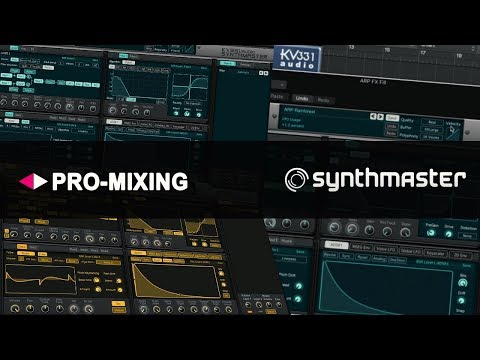Click the Drive knob

pyautogui.click(x=449, y=234)
